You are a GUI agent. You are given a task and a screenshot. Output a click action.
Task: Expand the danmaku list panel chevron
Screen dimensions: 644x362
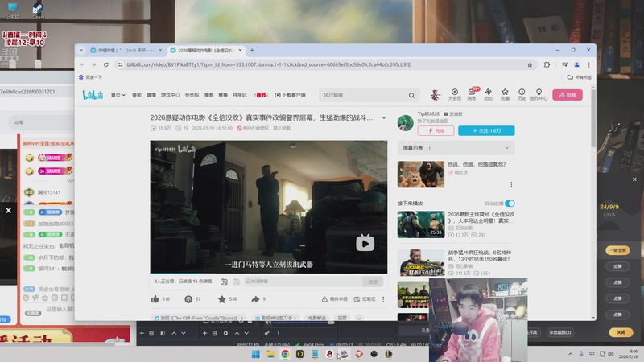pyautogui.click(x=507, y=148)
